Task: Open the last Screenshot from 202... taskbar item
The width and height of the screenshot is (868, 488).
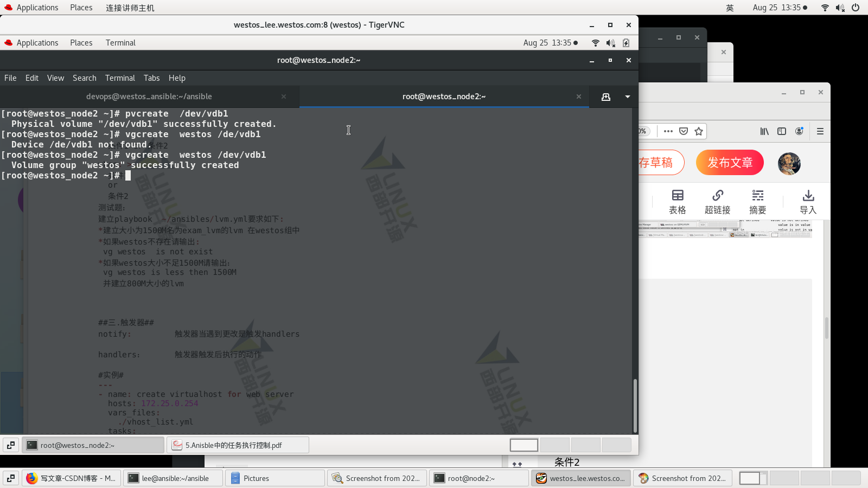Action: click(683, 478)
